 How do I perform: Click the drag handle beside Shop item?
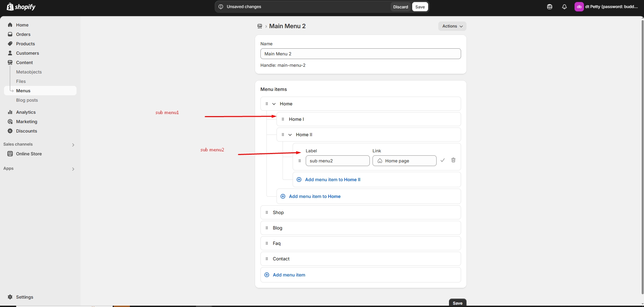tap(267, 212)
